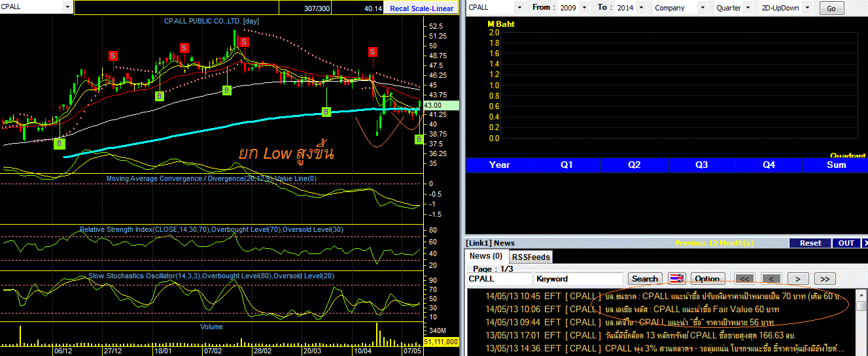
Task: Go to first news page with <<
Action: 744,279
